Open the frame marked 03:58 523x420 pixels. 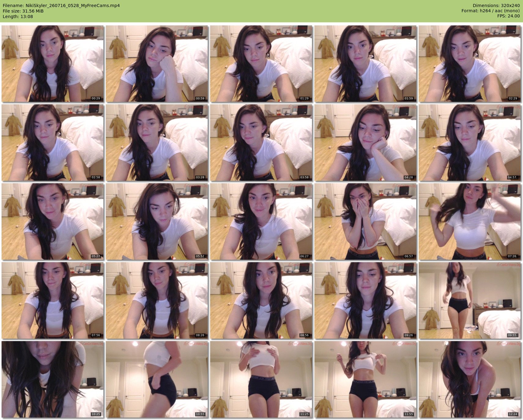(261, 143)
